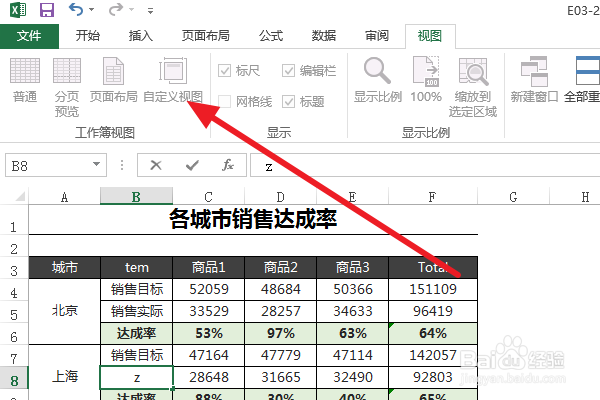The width and height of the screenshot is (600, 400).
Task: Switch to the 审阅 (Review) tab
Action: 377,36
